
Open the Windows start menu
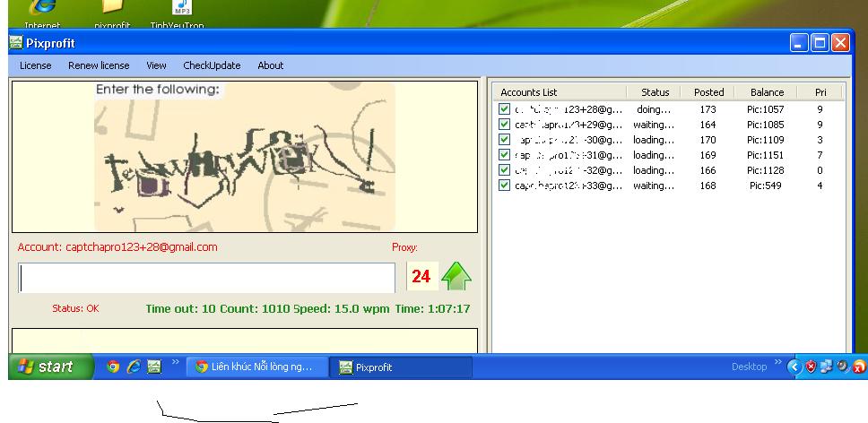point(51,367)
